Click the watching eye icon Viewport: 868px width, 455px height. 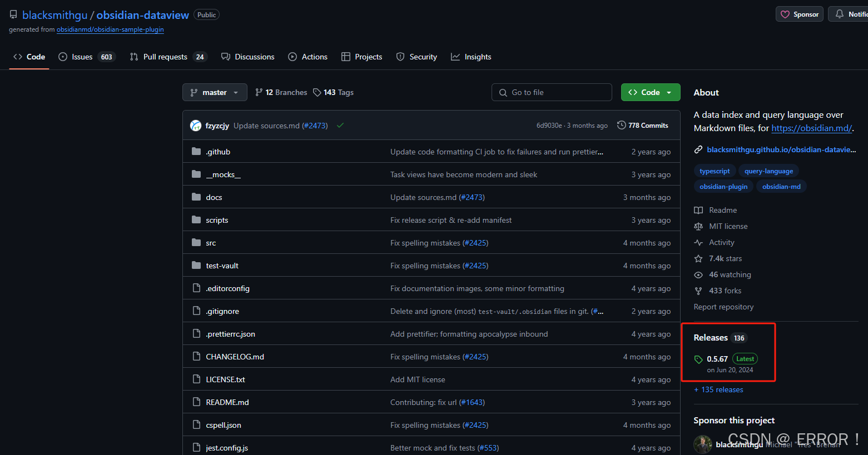tap(698, 274)
